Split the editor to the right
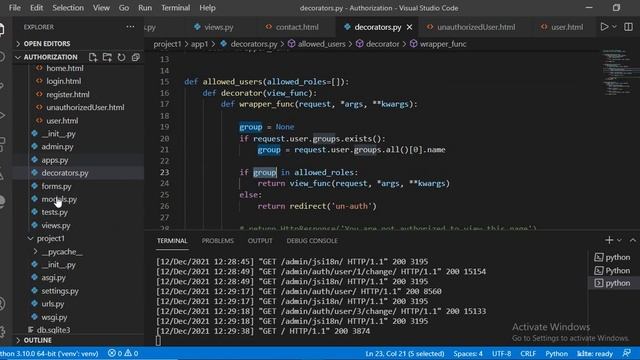The height and width of the screenshot is (360, 640). coord(628,27)
